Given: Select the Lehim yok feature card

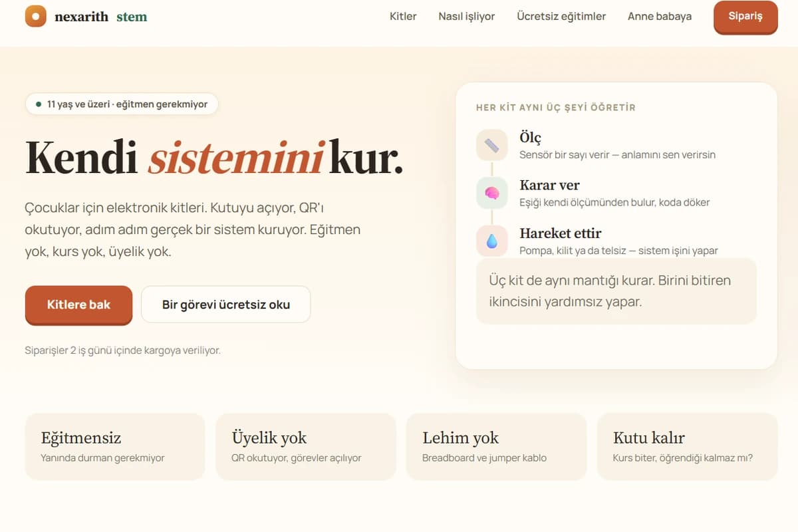Looking at the screenshot, I should click(496, 446).
